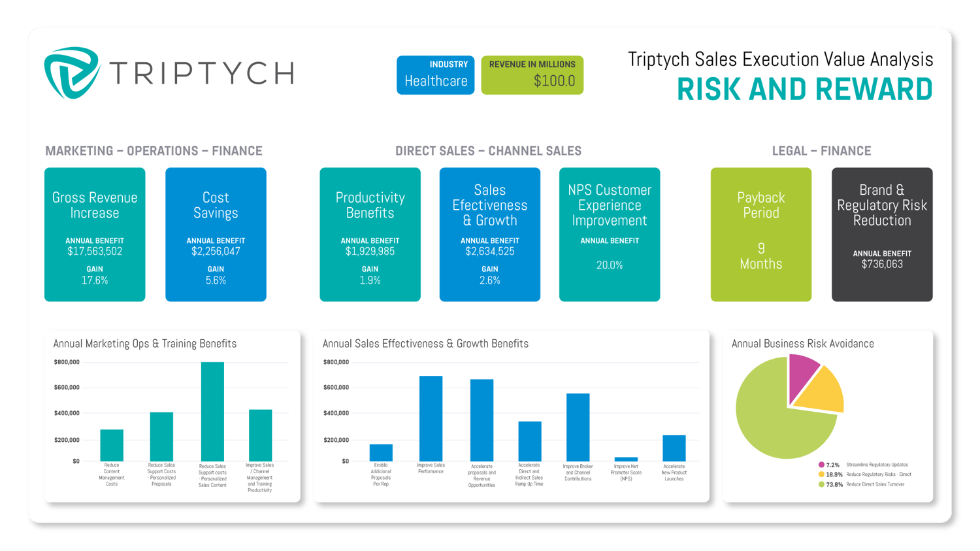Image resolution: width=980 pixels, height=551 pixels.
Task: Click the Reduce Content Management Costs bar
Action: 112,445
